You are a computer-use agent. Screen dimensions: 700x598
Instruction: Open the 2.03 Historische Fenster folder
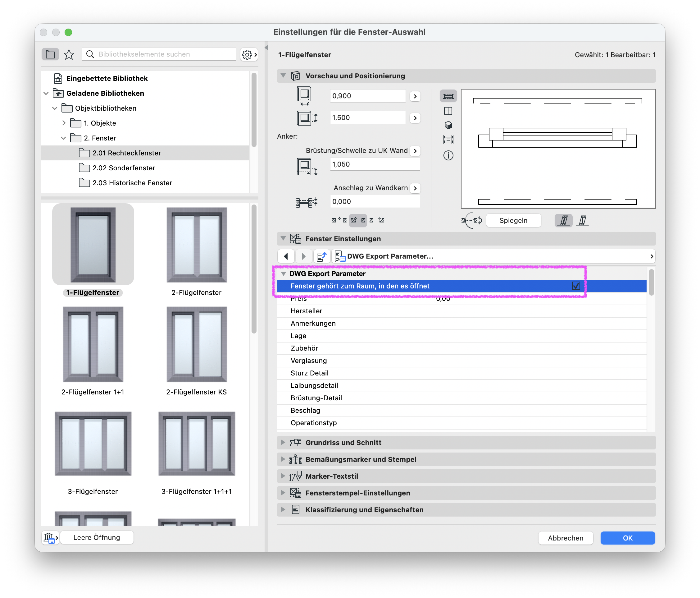[125, 182]
